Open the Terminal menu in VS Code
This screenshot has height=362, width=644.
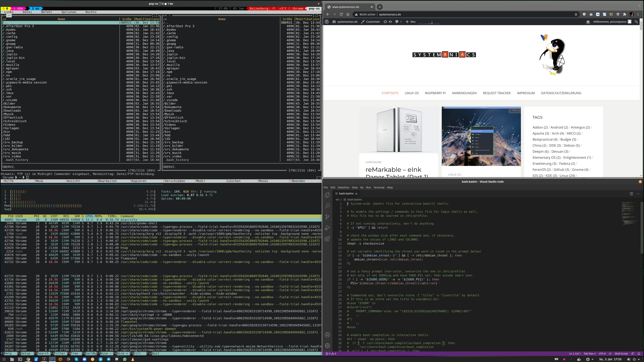[x=379, y=187]
